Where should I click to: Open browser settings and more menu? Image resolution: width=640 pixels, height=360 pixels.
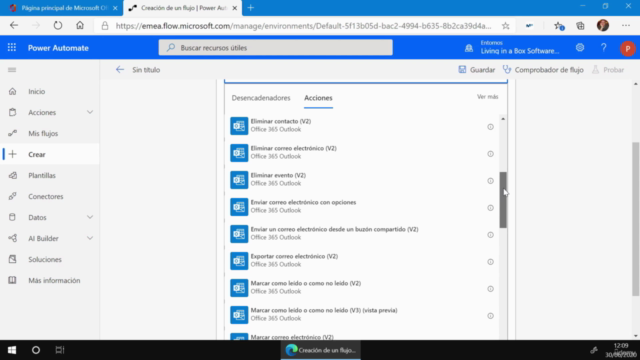(x=626, y=26)
